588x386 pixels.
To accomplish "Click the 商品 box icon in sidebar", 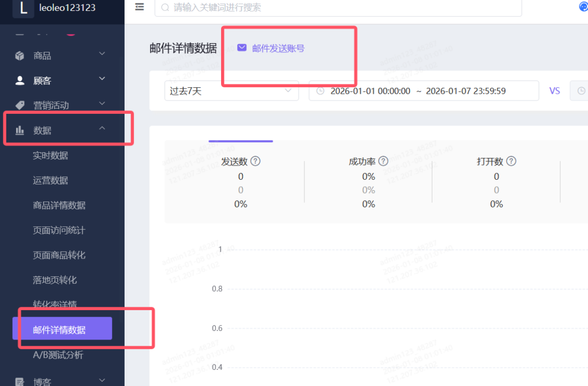I will [20, 56].
